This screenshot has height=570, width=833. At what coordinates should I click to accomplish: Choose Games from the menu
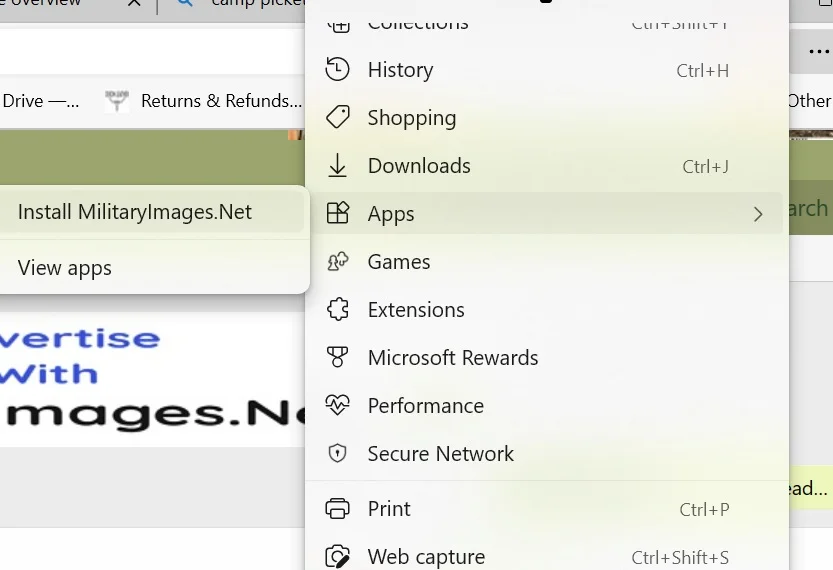(547, 261)
